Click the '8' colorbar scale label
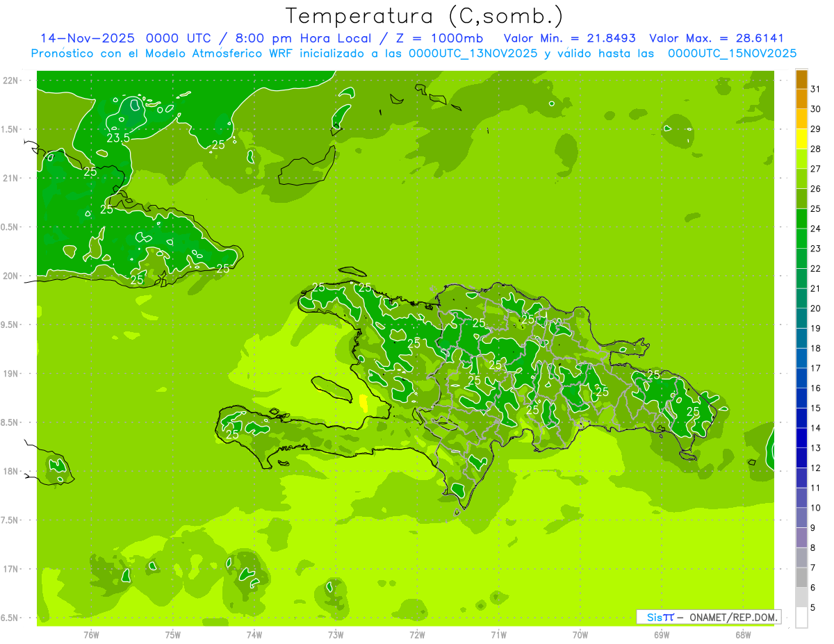Viewport: 834px width, 644px height. tap(813, 548)
